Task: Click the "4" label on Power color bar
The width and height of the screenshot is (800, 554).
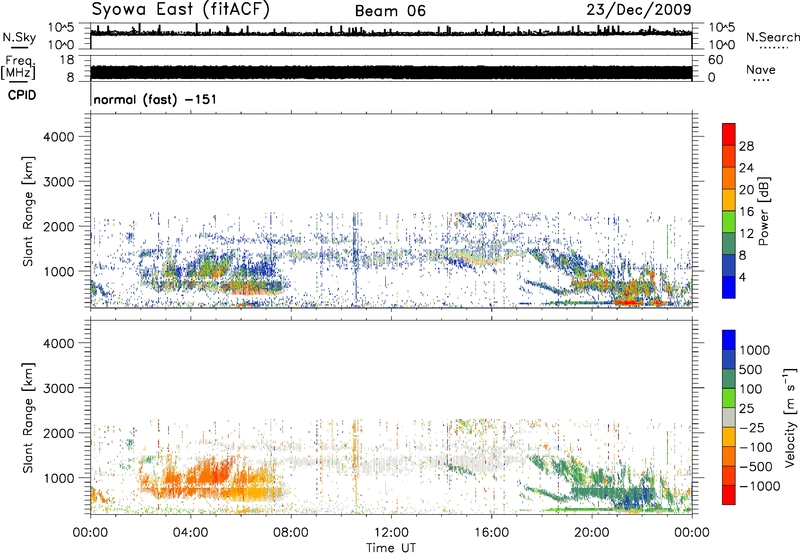Action: [x=742, y=278]
